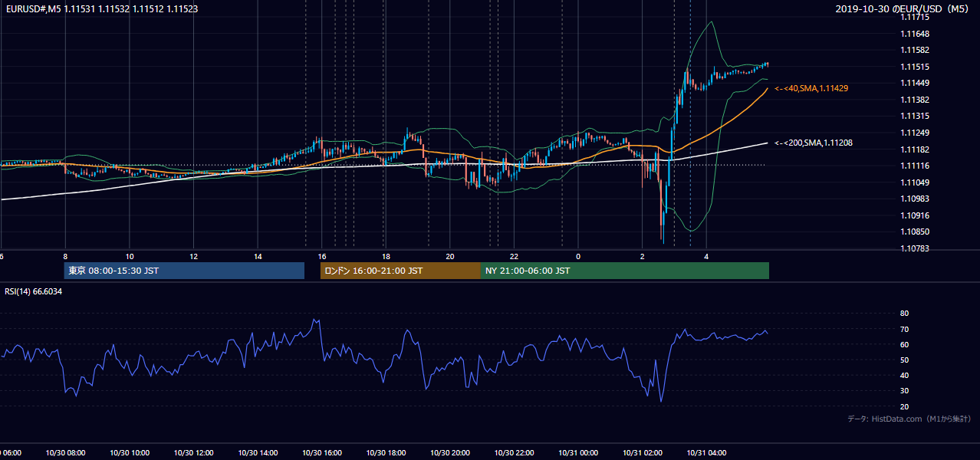Click the 200 SMA 1.11208 label
980x460 pixels.
point(813,143)
